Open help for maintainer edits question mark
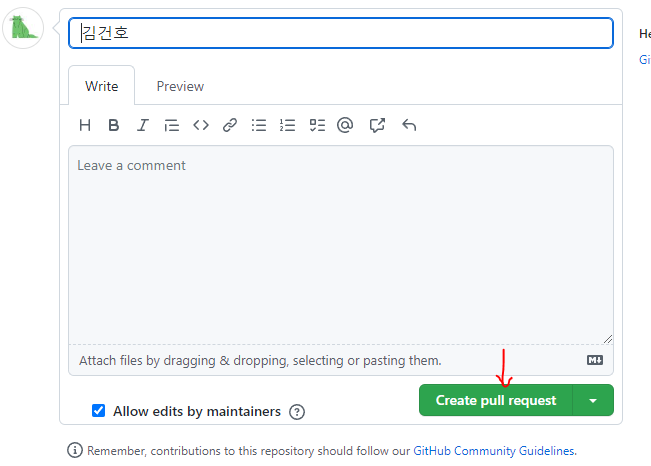This screenshot has width=651, height=466. (x=297, y=412)
